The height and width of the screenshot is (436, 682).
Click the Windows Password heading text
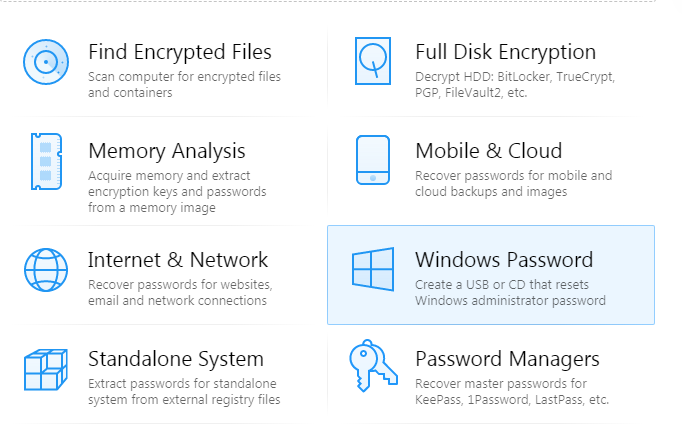coord(504,260)
